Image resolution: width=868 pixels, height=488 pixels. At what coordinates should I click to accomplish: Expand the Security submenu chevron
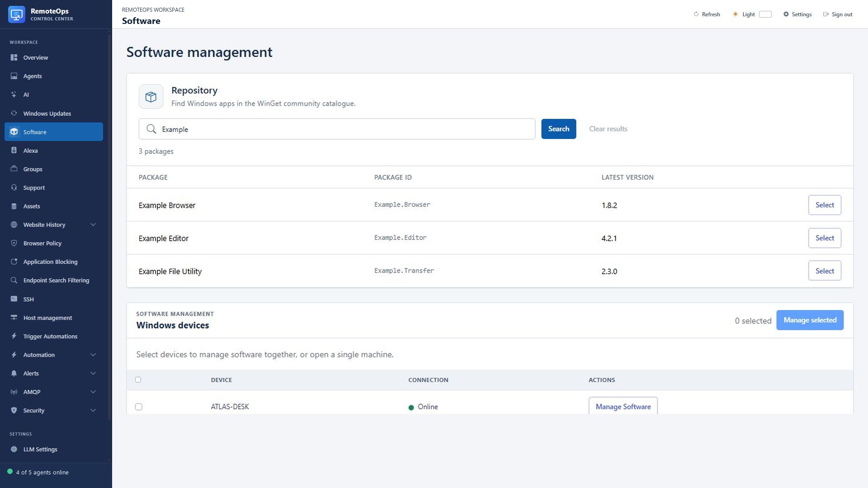(93, 410)
